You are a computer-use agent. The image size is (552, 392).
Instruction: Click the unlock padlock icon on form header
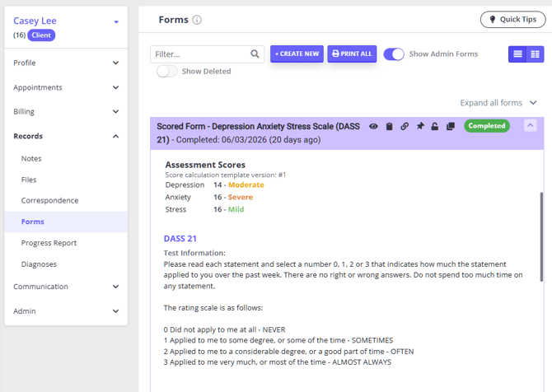pos(435,127)
